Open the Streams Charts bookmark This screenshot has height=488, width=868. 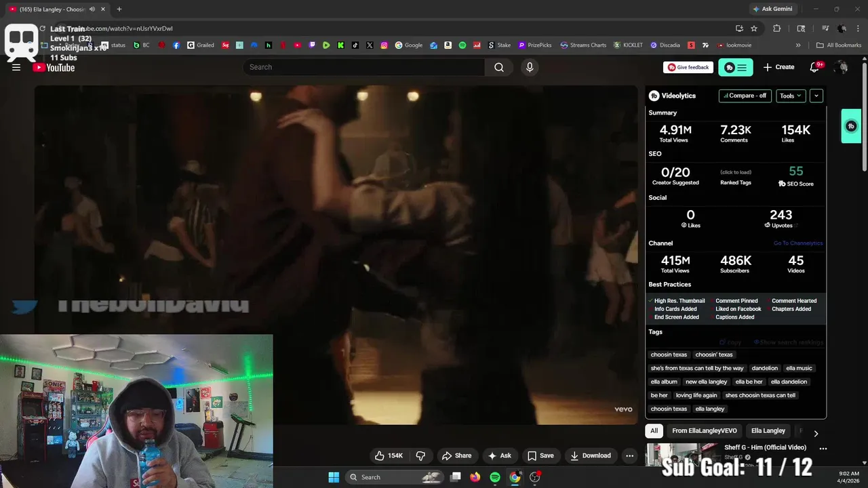tap(583, 45)
